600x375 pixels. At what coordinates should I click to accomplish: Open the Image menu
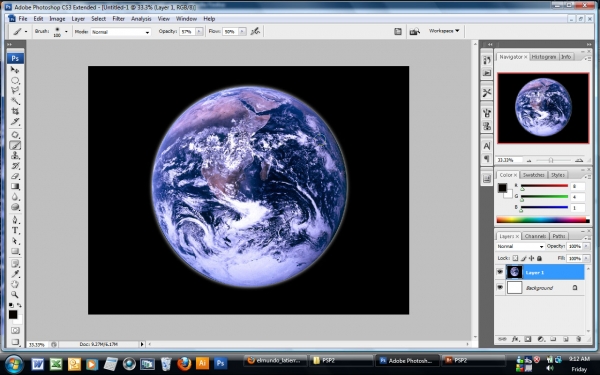[57, 18]
